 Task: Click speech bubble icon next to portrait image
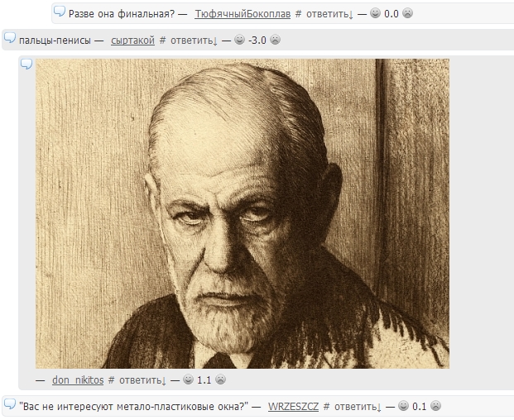tap(26, 64)
